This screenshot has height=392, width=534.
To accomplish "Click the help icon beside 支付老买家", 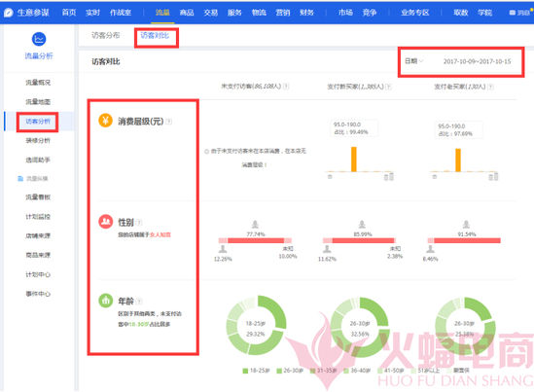I will (490, 87).
